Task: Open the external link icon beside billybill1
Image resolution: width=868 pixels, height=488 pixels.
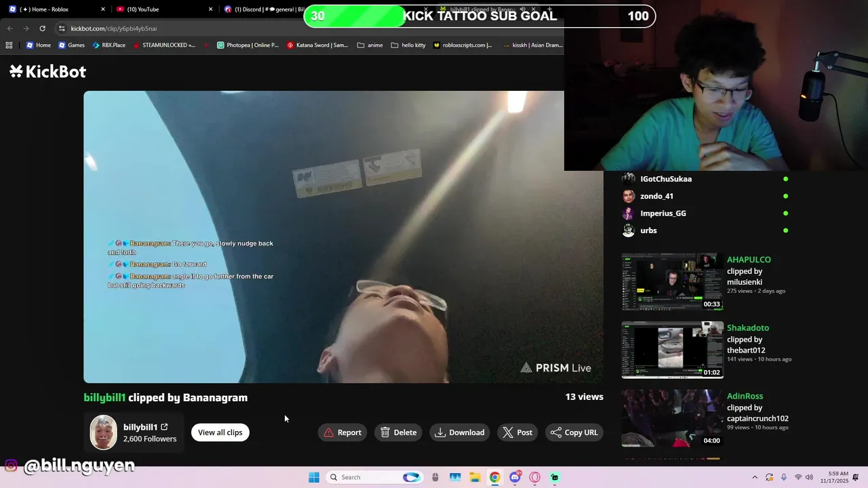Action: pyautogui.click(x=164, y=427)
